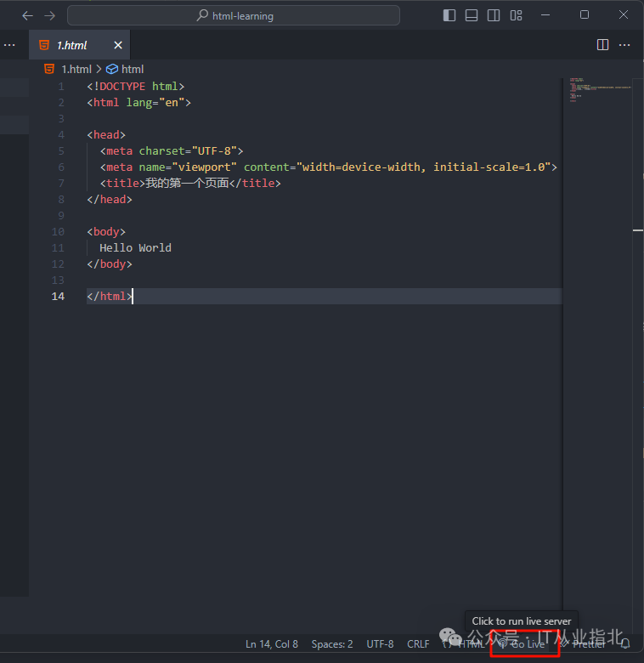Click the notifications bell icon
The image size is (644, 663).
click(626, 644)
